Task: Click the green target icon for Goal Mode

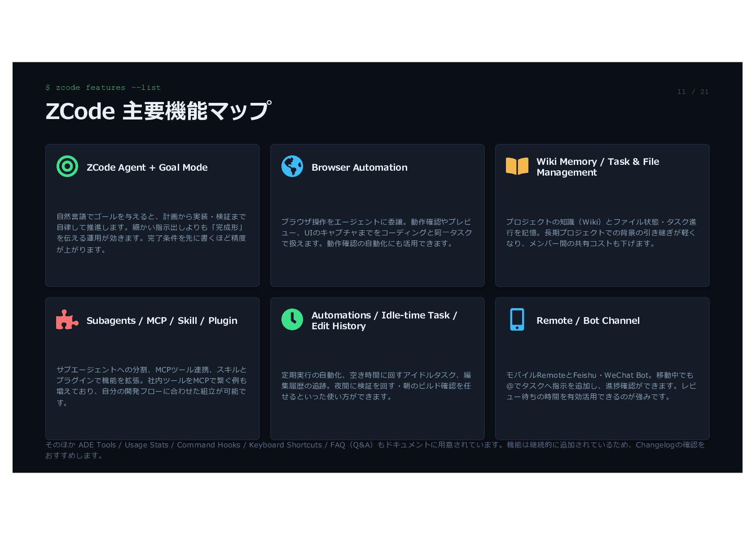Action: coord(67,167)
